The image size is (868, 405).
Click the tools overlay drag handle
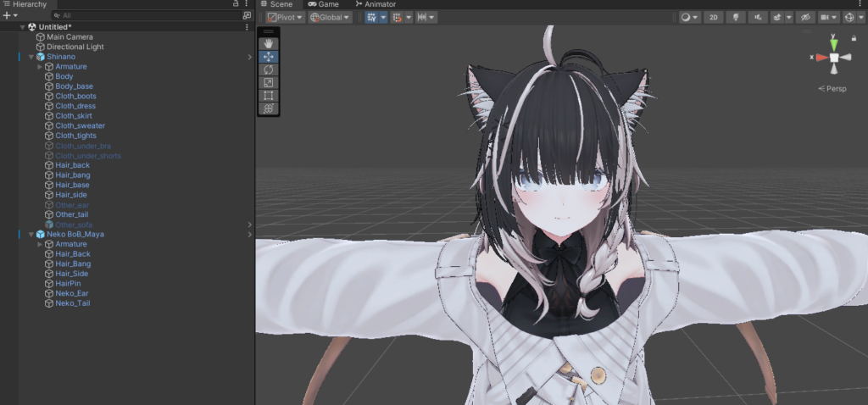pyautogui.click(x=269, y=31)
